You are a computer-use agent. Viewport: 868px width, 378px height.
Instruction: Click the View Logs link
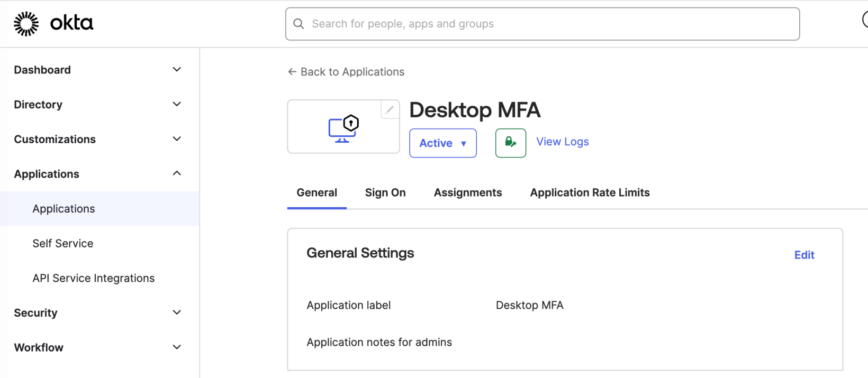562,142
